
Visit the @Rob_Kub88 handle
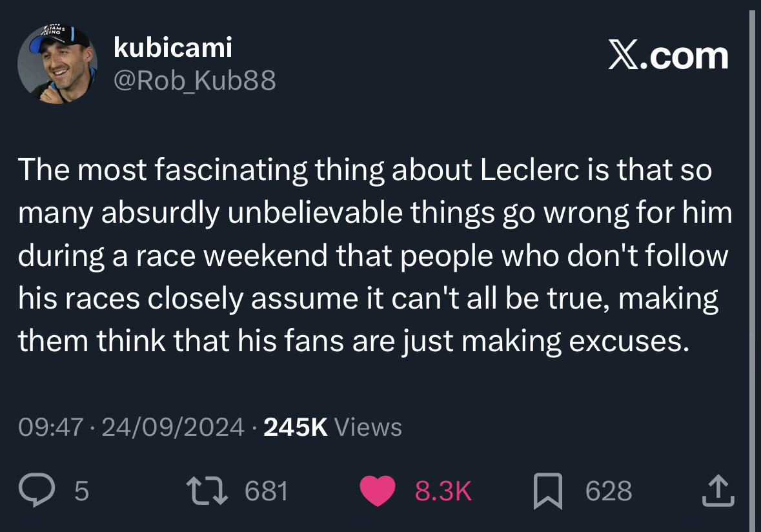coord(195,80)
